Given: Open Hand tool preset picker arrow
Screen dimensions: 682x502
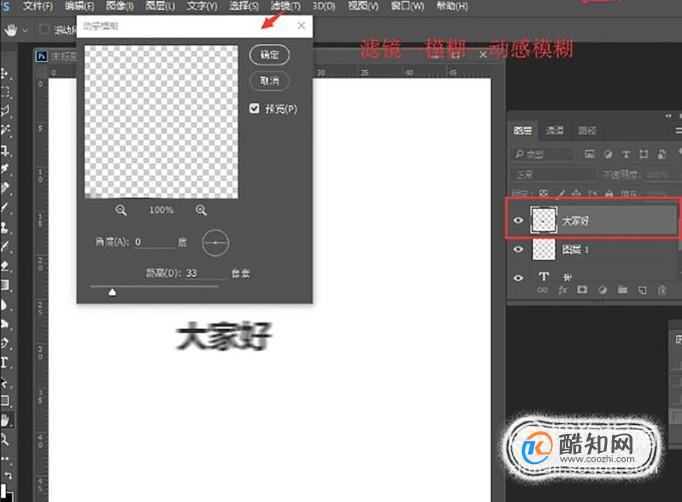Looking at the screenshot, I should [25, 30].
